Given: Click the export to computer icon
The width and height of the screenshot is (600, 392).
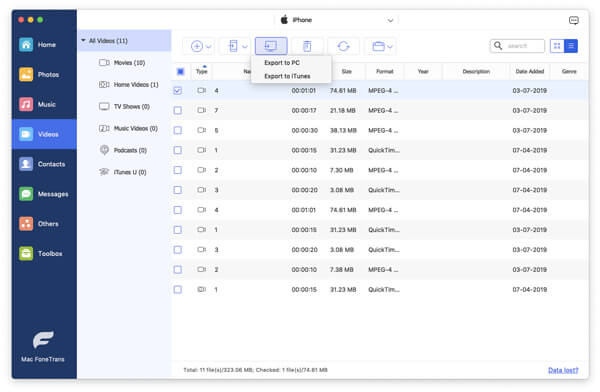Looking at the screenshot, I should (271, 46).
